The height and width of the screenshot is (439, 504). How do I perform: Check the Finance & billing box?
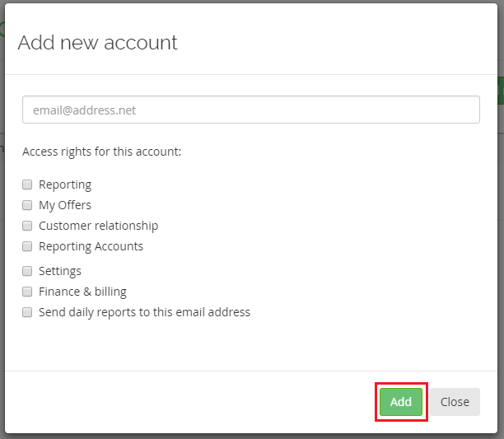(x=27, y=292)
